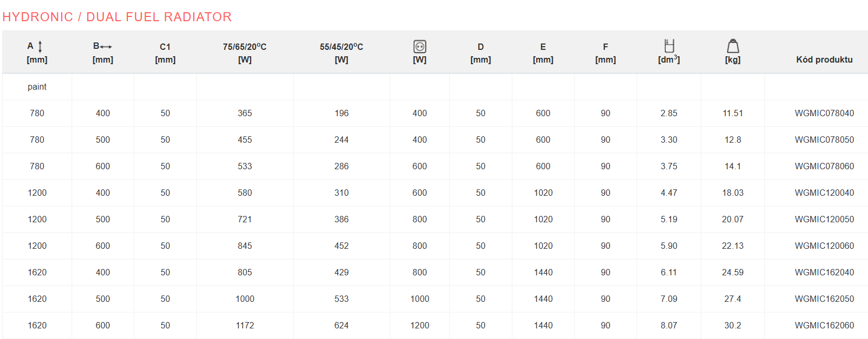
Task: Click the 8.07 capacity value cell
Action: [x=669, y=325]
